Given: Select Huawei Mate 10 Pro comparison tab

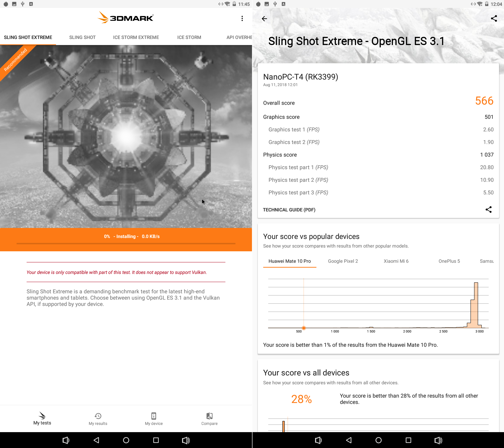Looking at the screenshot, I should point(290,261).
